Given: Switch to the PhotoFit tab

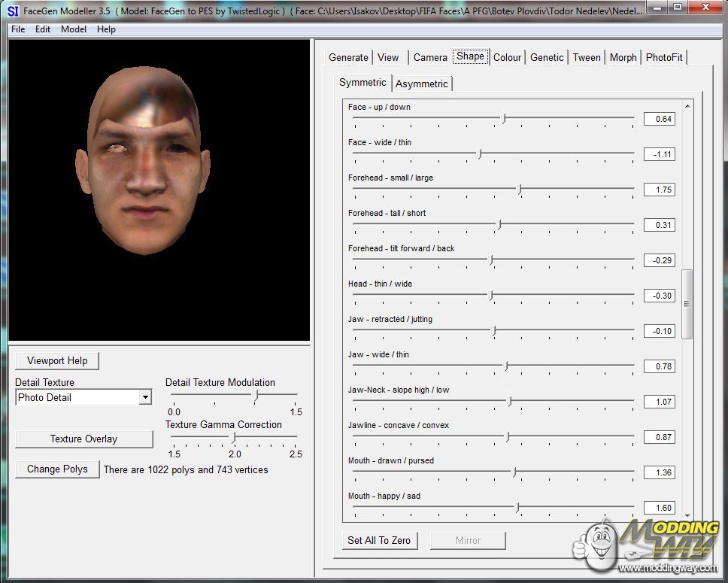Looking at the screenshot, I should [664, 57].
